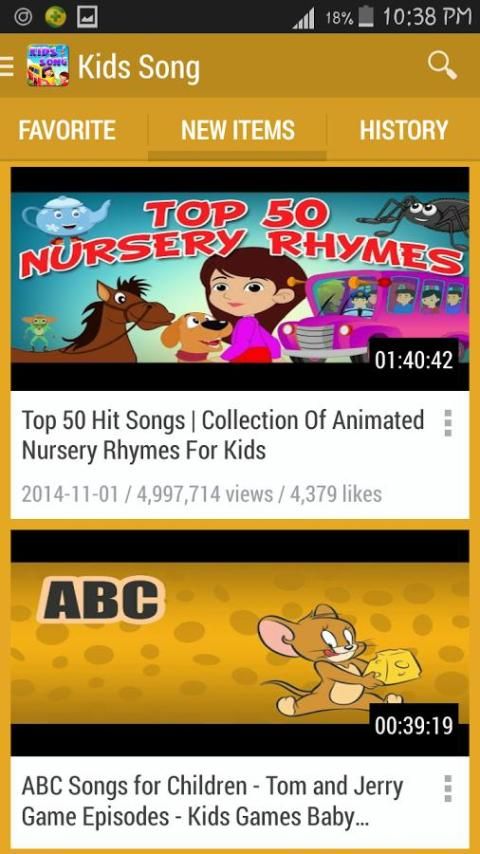Tap the 10:38 PM clock
This screenshot has height=854, width=480.
(427, 17)
